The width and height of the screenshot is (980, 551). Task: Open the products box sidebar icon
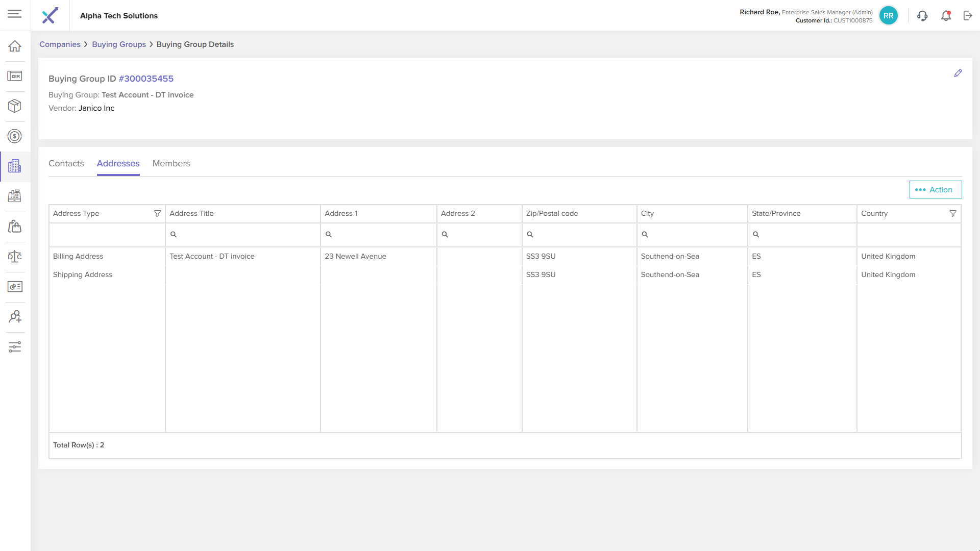coord(15,106)
